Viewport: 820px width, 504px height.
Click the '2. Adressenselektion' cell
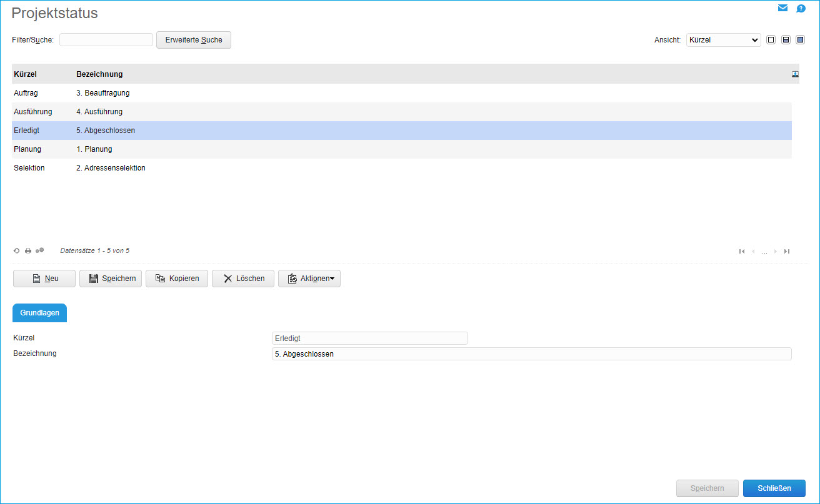[x=111, y=168]
